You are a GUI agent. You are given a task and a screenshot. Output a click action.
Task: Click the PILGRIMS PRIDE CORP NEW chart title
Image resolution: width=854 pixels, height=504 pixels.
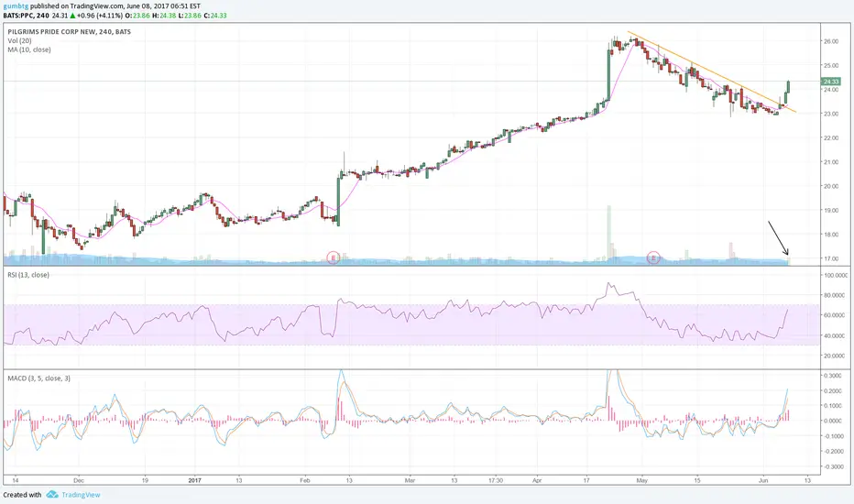click(69, 31)
